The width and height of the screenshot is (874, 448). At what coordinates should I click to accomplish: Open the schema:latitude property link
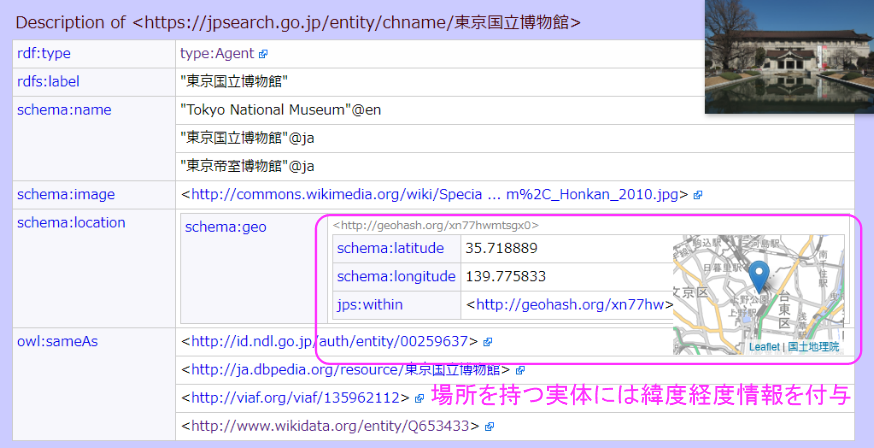(390, 248)
